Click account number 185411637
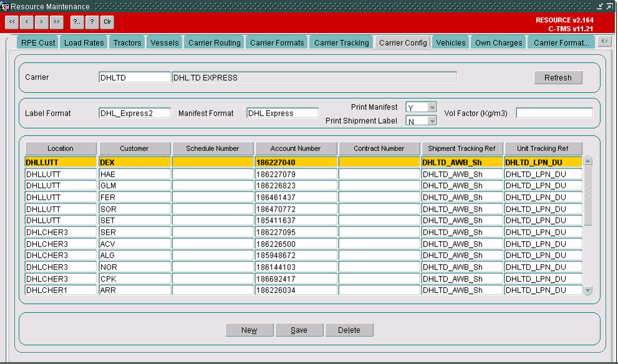Image resolution: width=618 pixels, height=364 pixels. [x=296, y=220]
